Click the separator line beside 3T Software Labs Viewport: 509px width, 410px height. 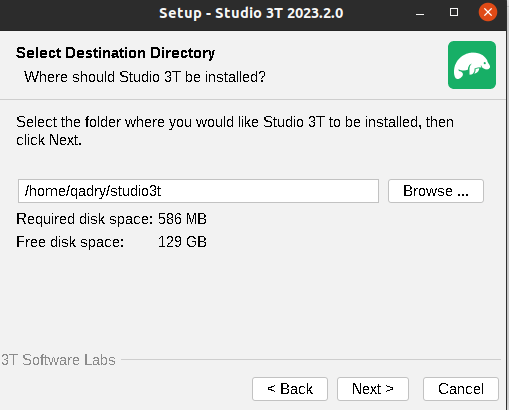[x=311, y=360]
